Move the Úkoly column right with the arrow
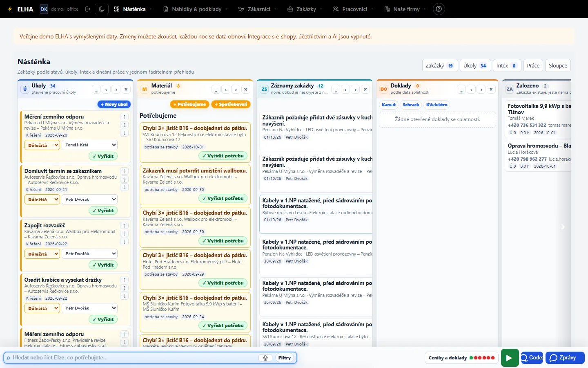Screen dimensions: 588x368 coord(116,90)
